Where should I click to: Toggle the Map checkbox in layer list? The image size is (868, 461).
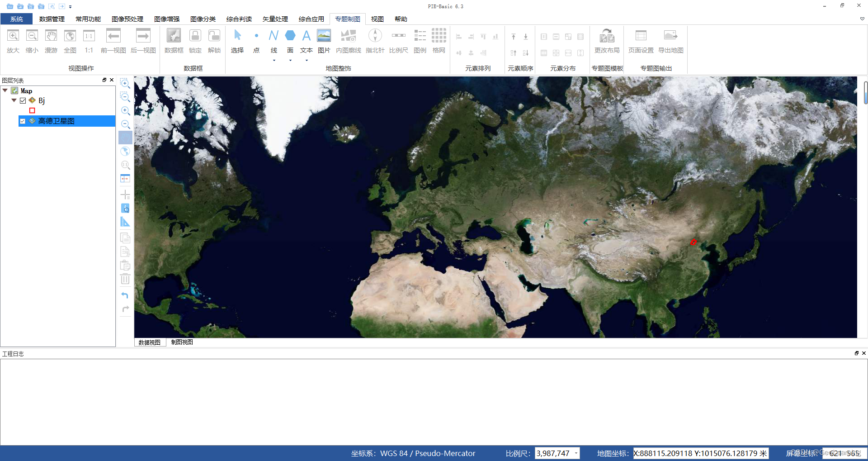(x=14, y=90)
